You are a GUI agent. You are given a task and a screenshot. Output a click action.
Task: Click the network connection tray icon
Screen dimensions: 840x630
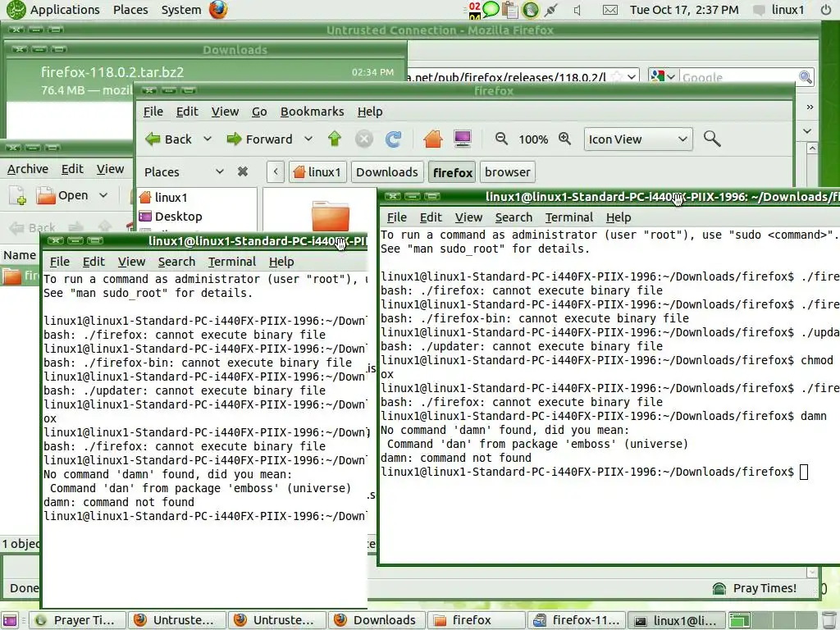pos(550,10)
